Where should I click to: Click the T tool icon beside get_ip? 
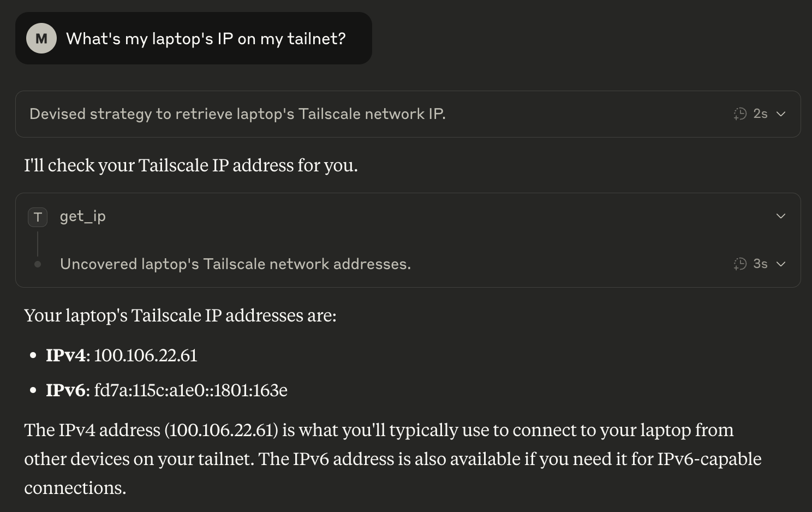tap(38, 217)
